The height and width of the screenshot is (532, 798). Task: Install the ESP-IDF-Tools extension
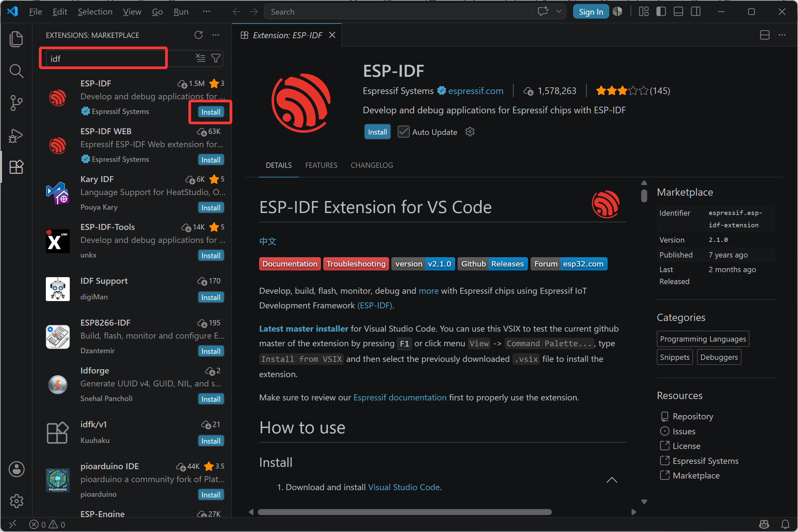click(x=211, y=256)
